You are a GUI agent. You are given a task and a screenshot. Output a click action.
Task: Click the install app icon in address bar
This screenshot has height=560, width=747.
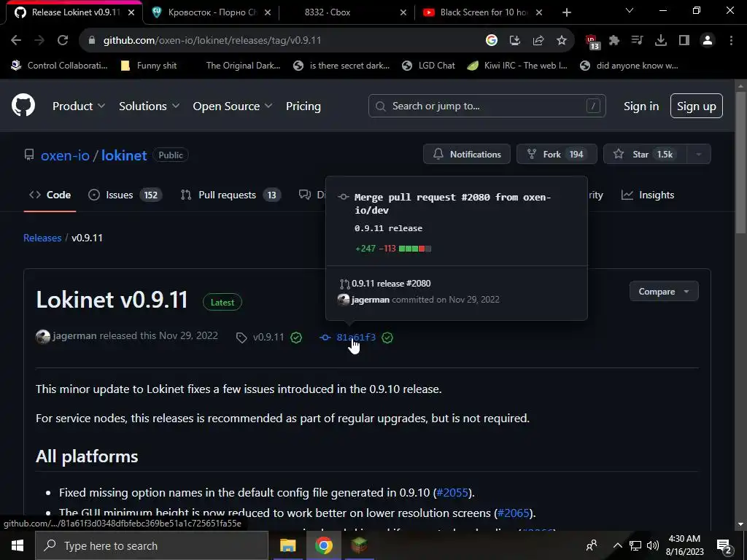[514, 41]
